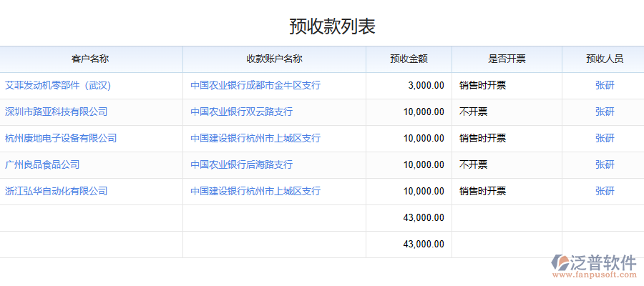644x286 pixels.
Task: Click 张研 in the 浙江弘华自动化 row
Action: click(604, 192)
